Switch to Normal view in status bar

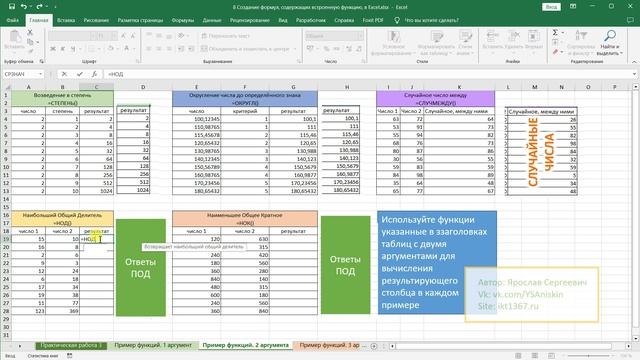[518, 356]
